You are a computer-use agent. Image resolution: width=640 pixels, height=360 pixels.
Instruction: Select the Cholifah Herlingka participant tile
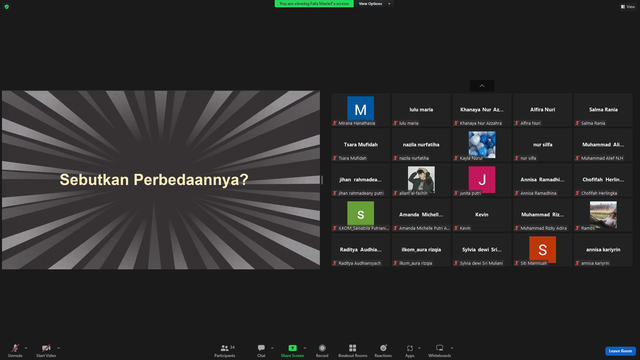[603, 180]
